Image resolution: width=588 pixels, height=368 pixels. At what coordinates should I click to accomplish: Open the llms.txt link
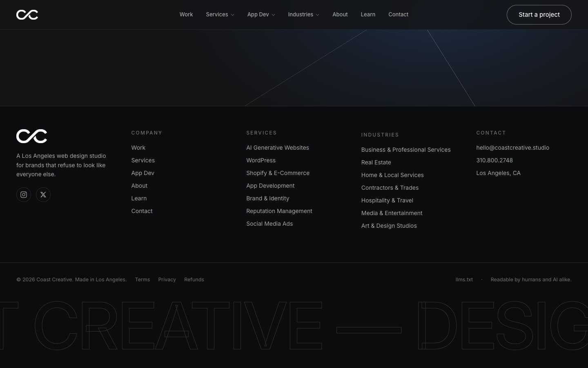[464, 280]
